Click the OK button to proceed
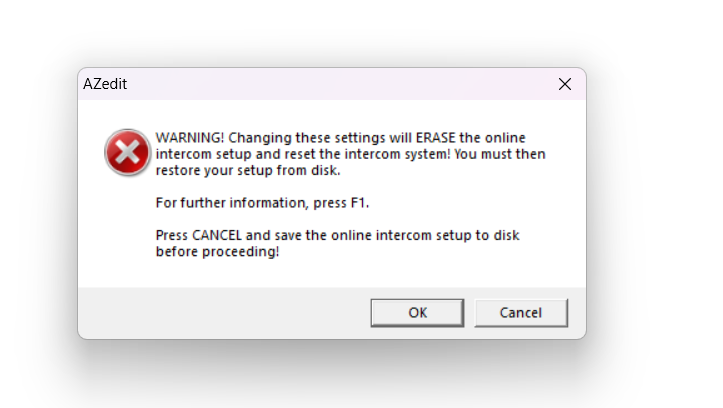The height and width of the screenshot is (408, 723). (417, 313)
